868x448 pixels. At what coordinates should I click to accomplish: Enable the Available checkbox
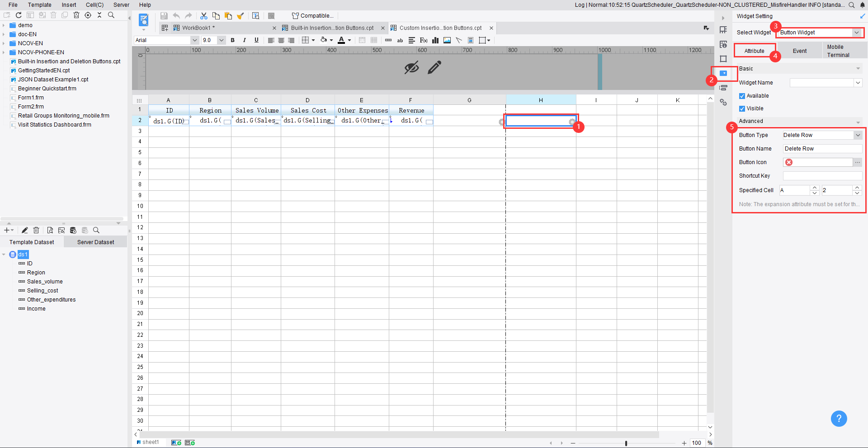point(742,95)
